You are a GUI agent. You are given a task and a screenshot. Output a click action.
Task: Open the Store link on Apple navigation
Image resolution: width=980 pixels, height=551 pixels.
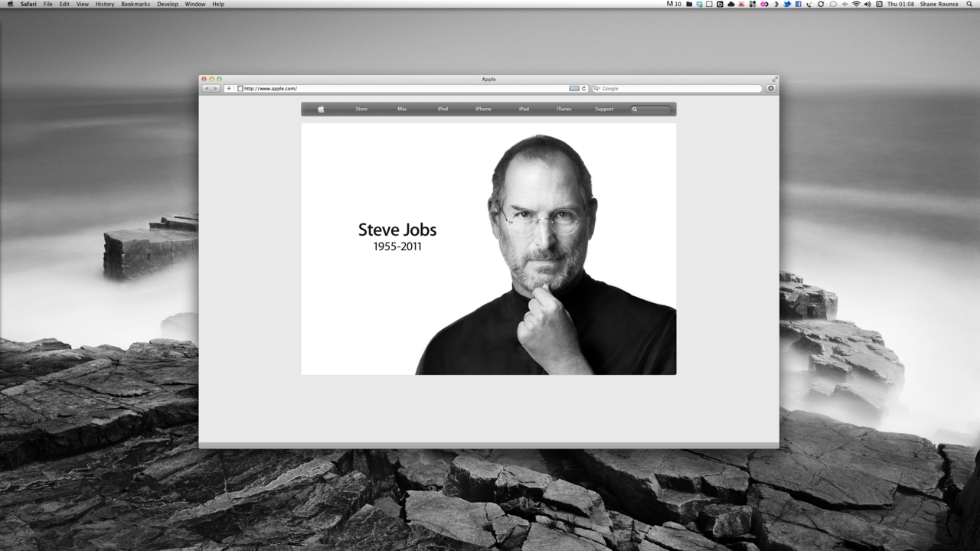point(361,109)
